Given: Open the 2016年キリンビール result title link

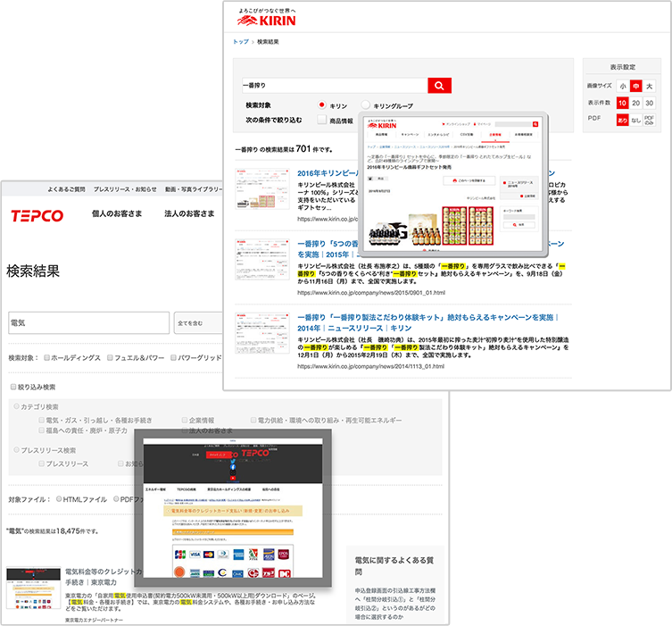Looking at the screenshot, I should (x=328, y=173).
